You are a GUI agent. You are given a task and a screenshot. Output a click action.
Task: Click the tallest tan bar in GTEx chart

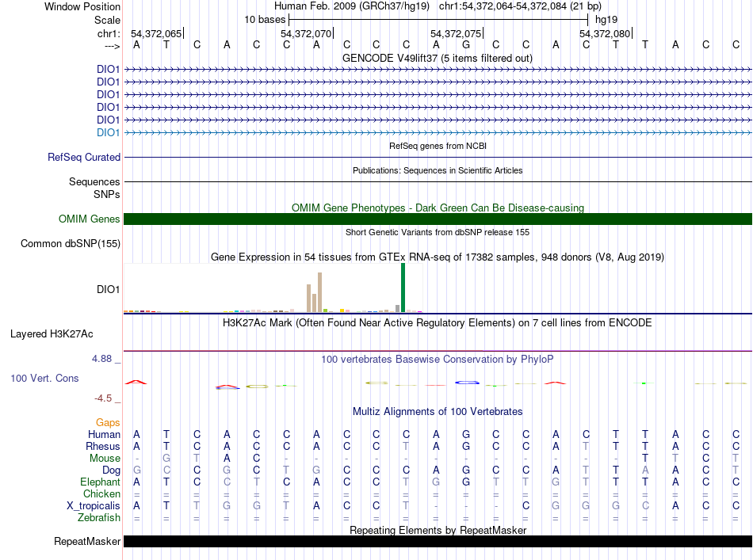click(319, 293)
